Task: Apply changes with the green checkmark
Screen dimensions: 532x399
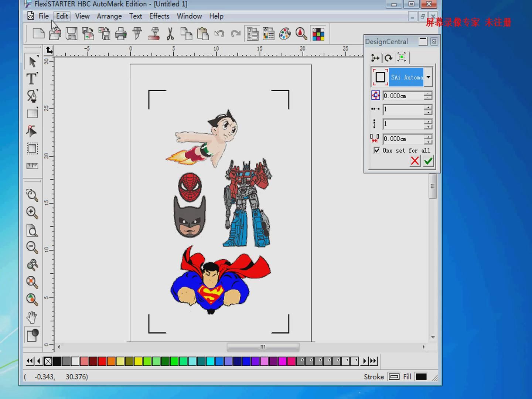Action: point(428,161)
